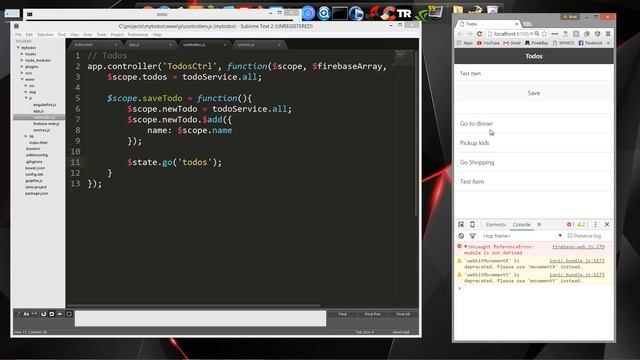Select the last 'Test Item' todo entry

coord(534,182)
